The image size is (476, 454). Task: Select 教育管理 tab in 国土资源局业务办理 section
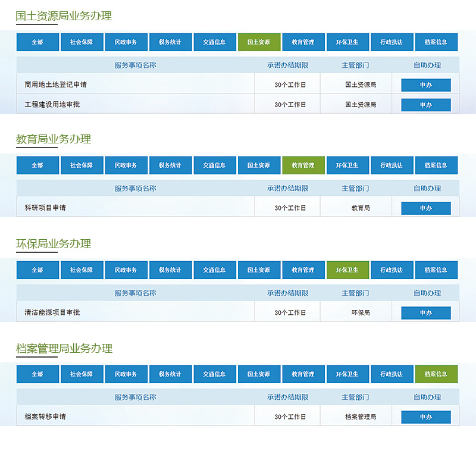point(303,42)
